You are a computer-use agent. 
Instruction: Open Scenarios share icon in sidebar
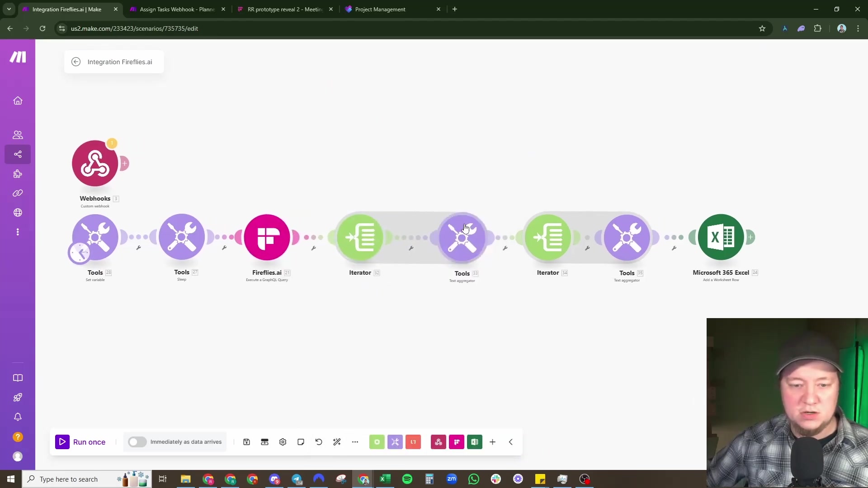(18, 154)
